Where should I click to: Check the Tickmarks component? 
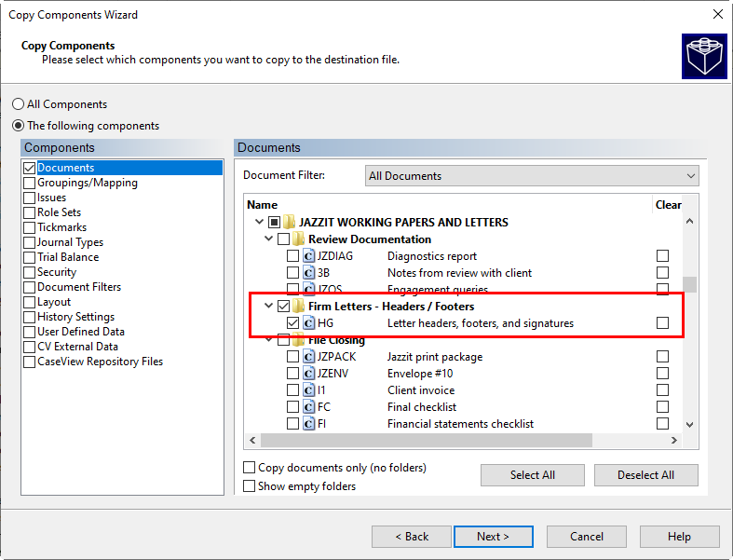point(29,227)
